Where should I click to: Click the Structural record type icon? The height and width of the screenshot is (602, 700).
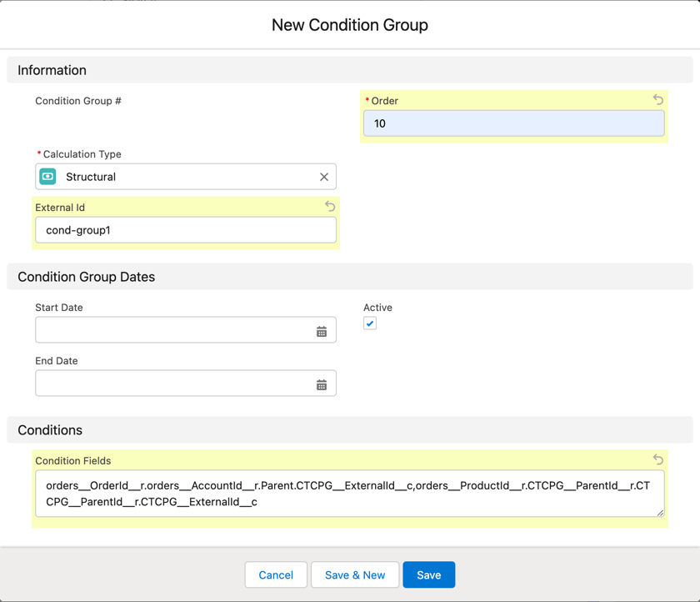[47, 177]
